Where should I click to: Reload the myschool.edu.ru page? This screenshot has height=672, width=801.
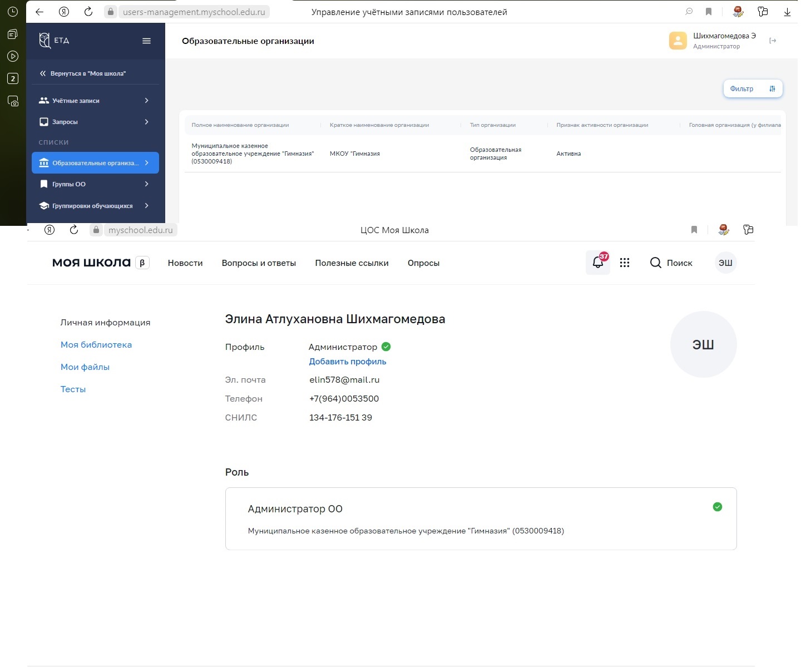click(x=74, y=230)
